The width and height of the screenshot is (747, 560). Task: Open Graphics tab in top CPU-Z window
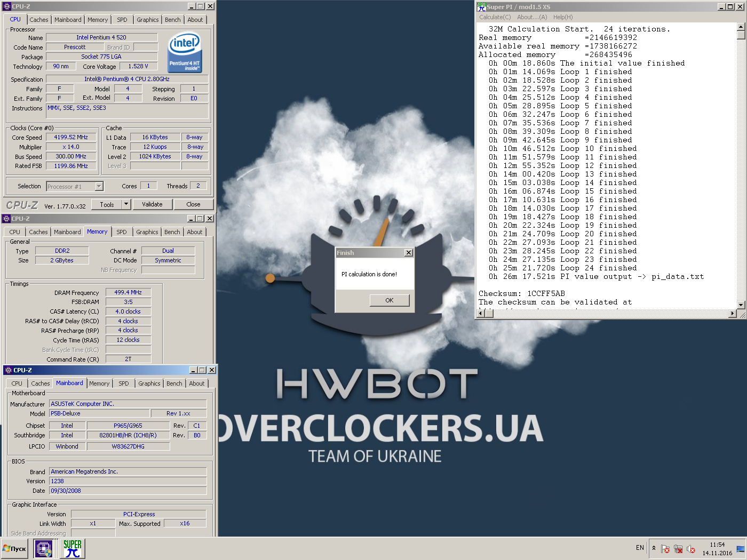(x=147, y=20)
